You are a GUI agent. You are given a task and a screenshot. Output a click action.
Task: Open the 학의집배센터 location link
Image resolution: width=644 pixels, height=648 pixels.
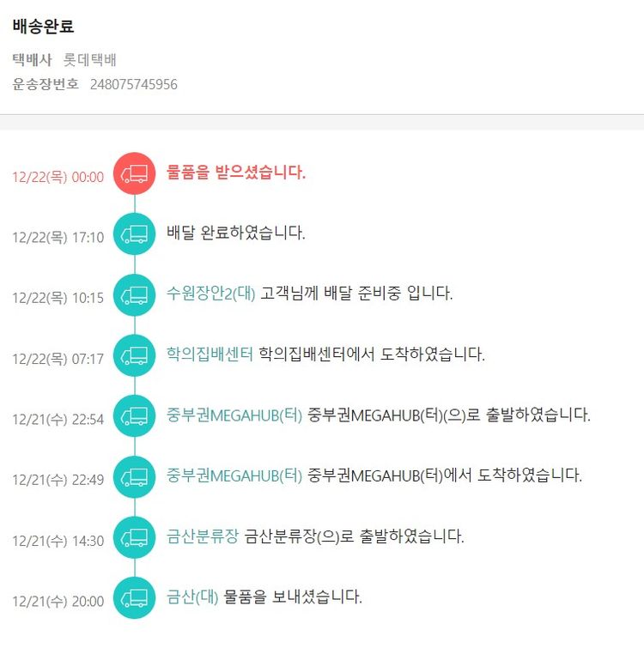pos(210,354)
